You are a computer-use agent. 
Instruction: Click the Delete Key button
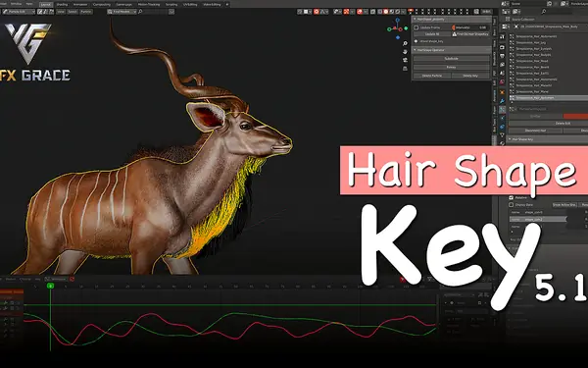tap(470, 76)
